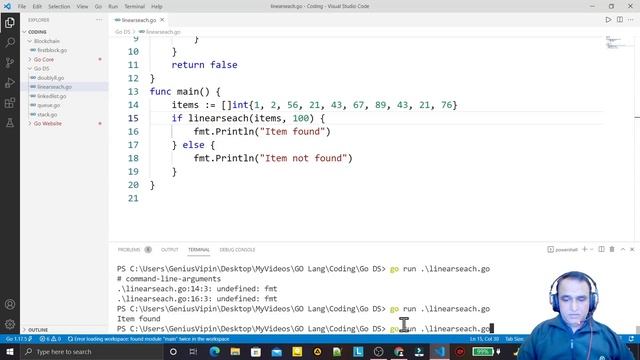640x360 pixels.
Task: Open the Terminal menu
Action: pos(134,7)
